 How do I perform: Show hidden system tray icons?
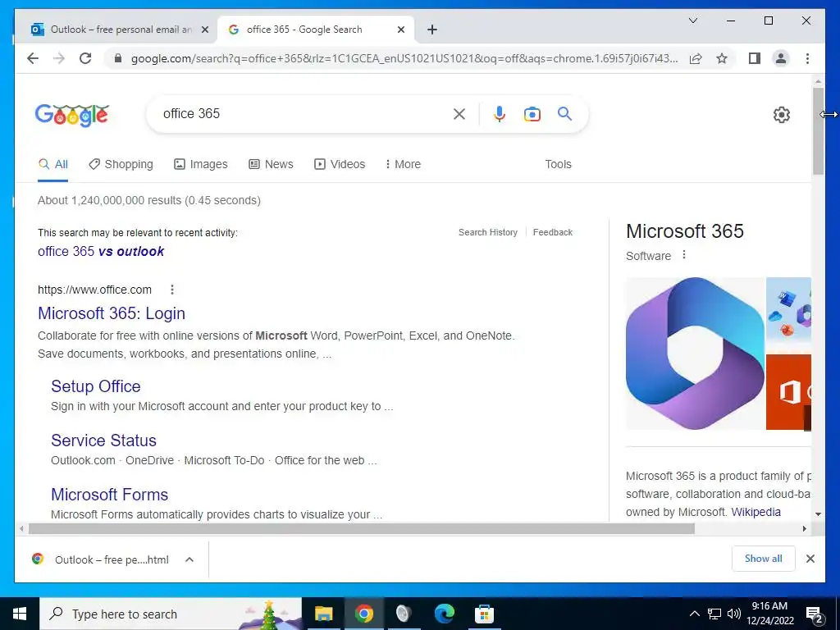(x=694, y=614)
